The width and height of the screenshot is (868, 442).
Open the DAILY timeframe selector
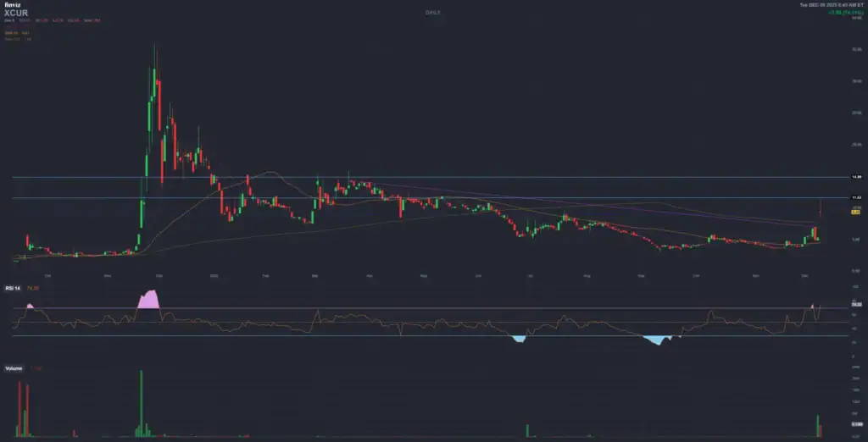coord(433,12)
